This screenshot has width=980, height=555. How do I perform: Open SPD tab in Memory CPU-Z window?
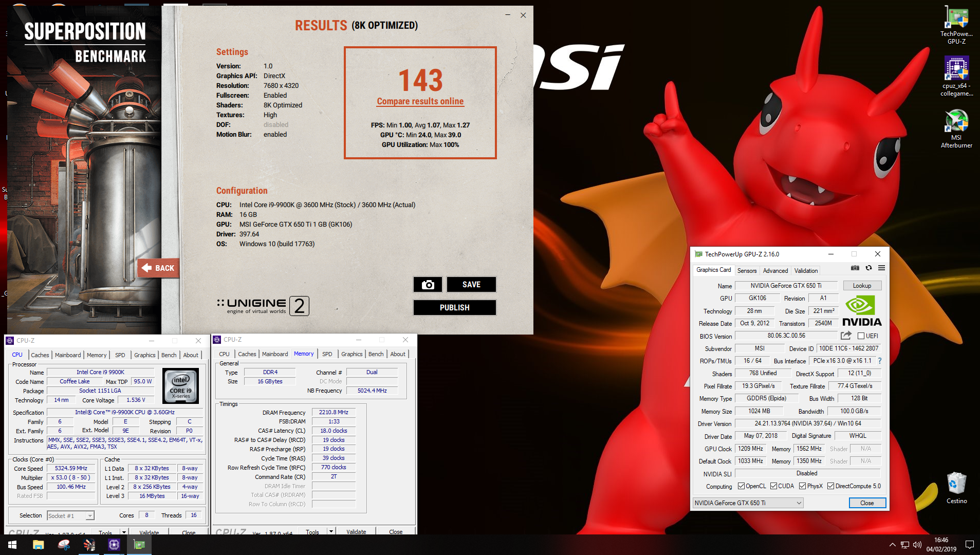[x=327, y=354]
